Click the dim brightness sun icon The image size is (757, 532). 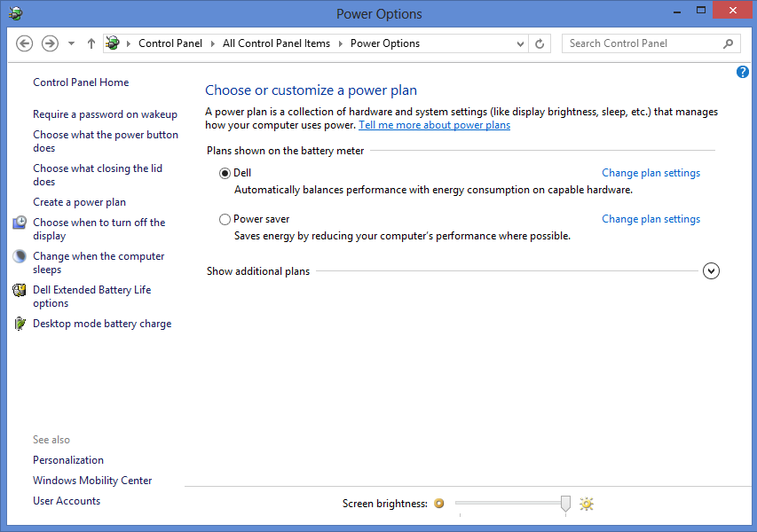point(439,504)
